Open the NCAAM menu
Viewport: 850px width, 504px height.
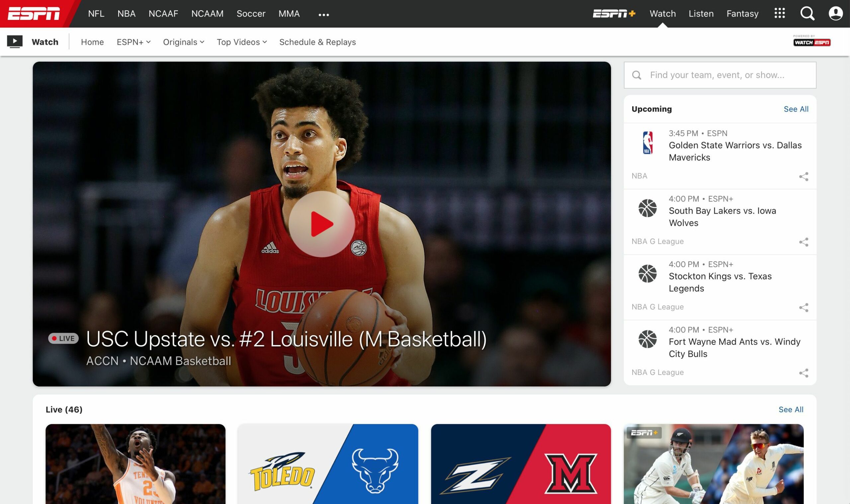click(207, 14)
